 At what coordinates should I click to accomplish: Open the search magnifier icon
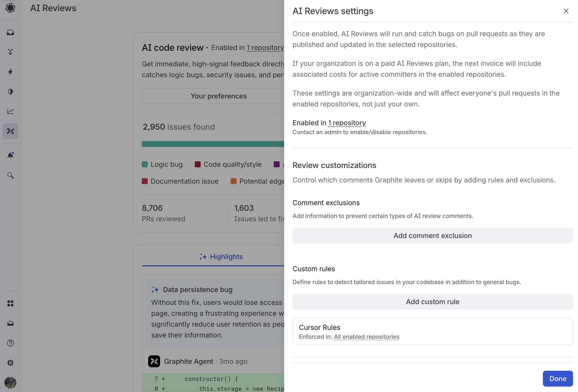(x=10, y=175)
